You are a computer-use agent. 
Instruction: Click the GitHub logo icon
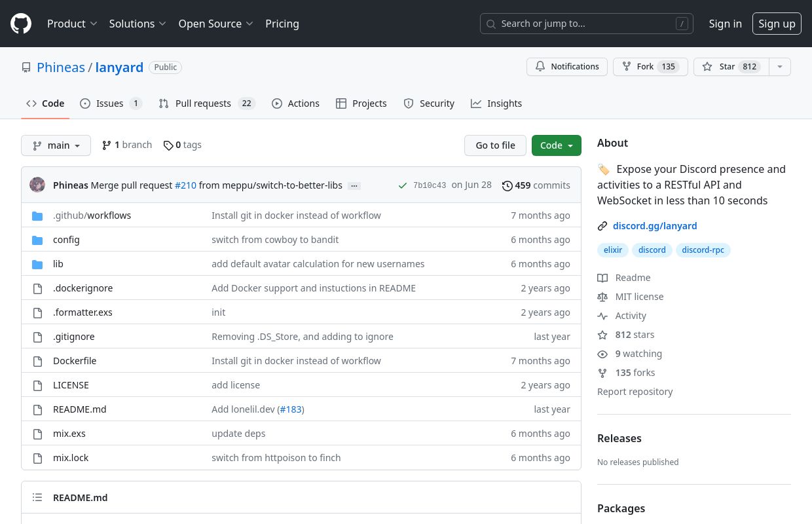pos(21,24)
